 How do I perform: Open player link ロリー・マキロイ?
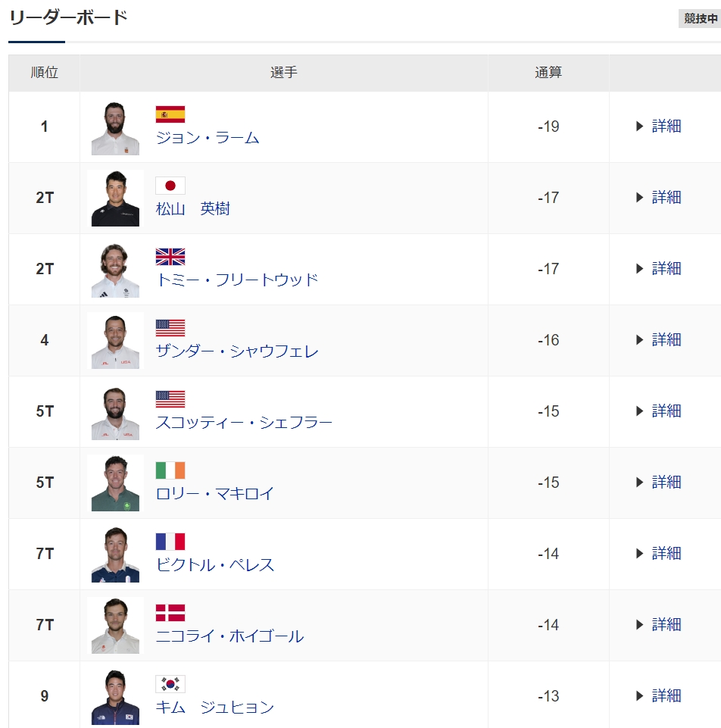pos(214,493)
